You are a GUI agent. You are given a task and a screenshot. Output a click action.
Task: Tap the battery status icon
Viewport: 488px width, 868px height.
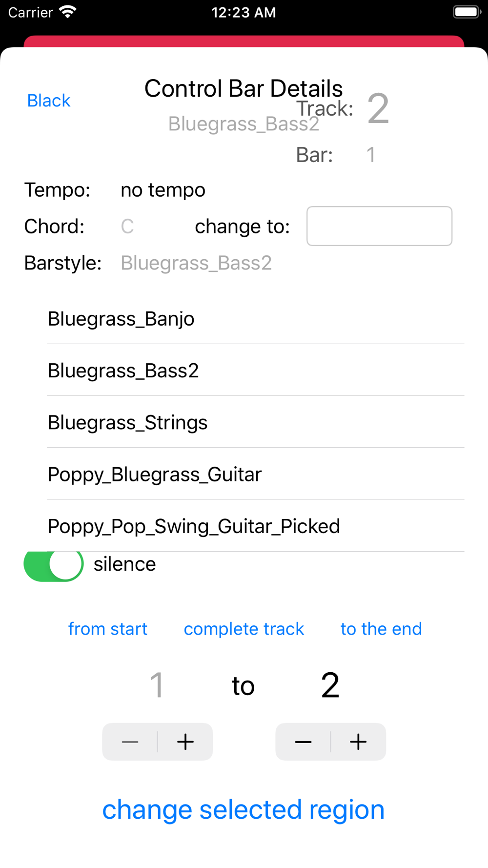coord(467,12)
